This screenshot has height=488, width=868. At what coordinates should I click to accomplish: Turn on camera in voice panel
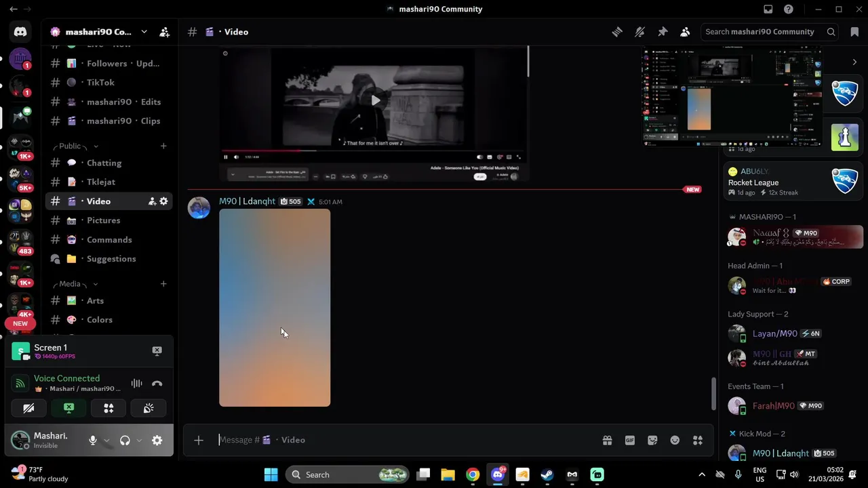point(28,408)
